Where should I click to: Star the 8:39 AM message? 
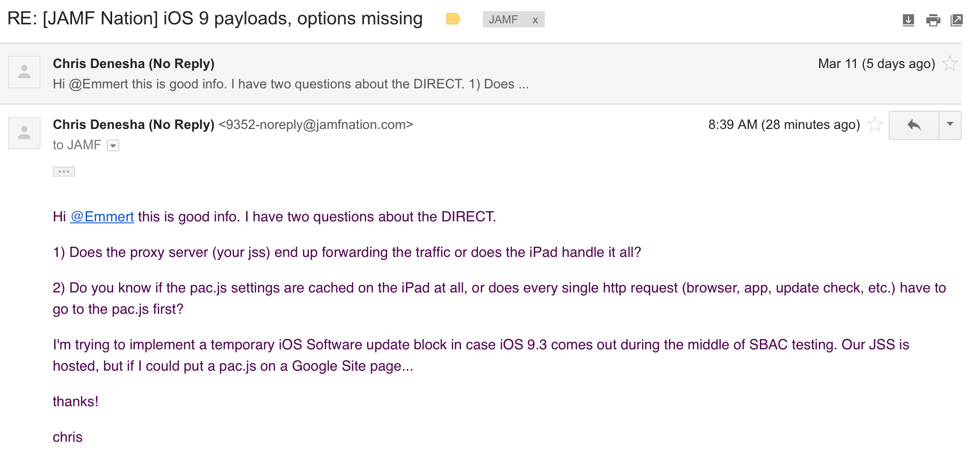coord(875,124)
